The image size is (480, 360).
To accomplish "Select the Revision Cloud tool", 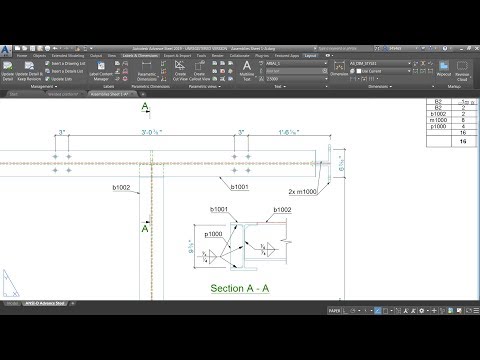I will [x=462, y=71].
